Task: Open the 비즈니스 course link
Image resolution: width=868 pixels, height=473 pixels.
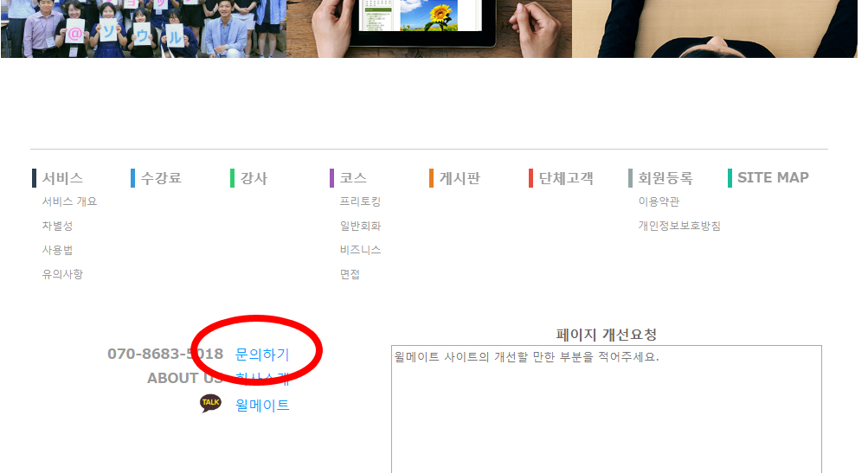Action: [360, 250]
